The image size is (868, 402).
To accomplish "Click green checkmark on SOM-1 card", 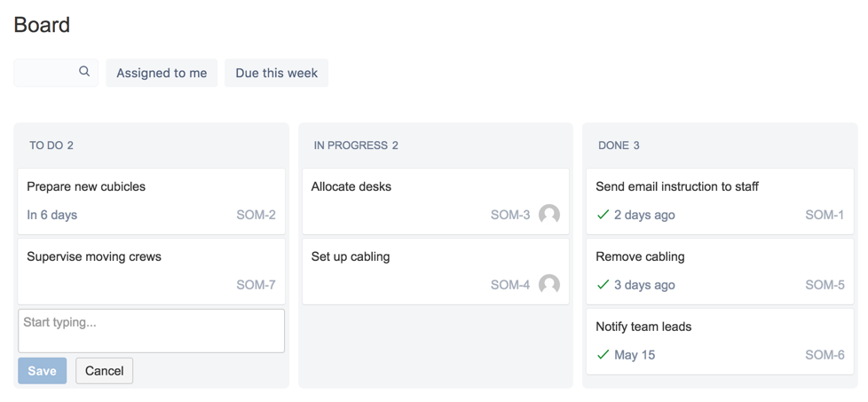I will [604, 215].
